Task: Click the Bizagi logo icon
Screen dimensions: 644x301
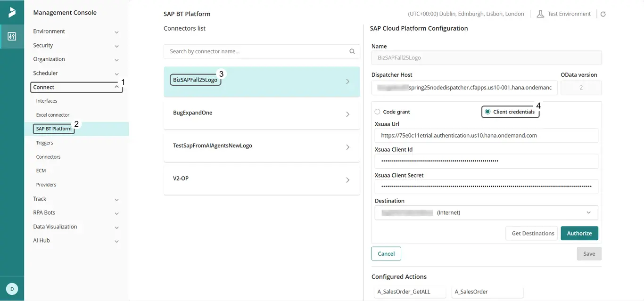Action: point(12,12)
